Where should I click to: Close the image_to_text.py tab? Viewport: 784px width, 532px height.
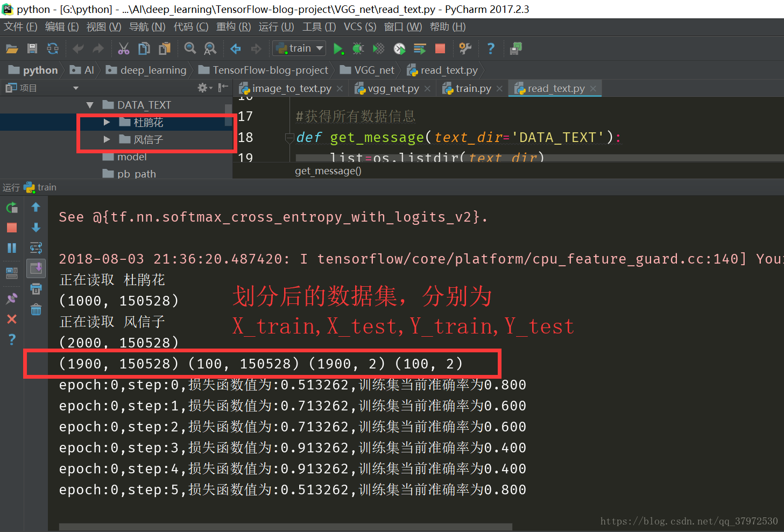pyautogui.click(x=340, y=89)
